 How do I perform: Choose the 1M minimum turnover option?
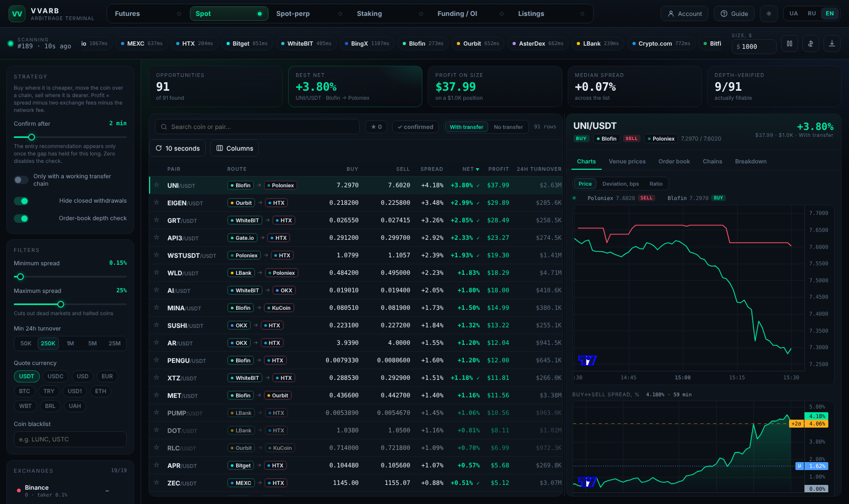tap(70, 343)
